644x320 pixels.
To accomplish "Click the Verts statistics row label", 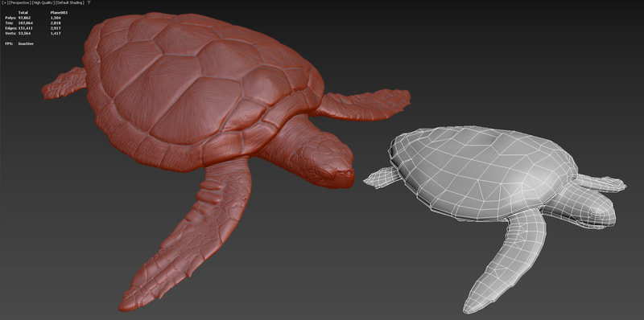I will [10, 33].
